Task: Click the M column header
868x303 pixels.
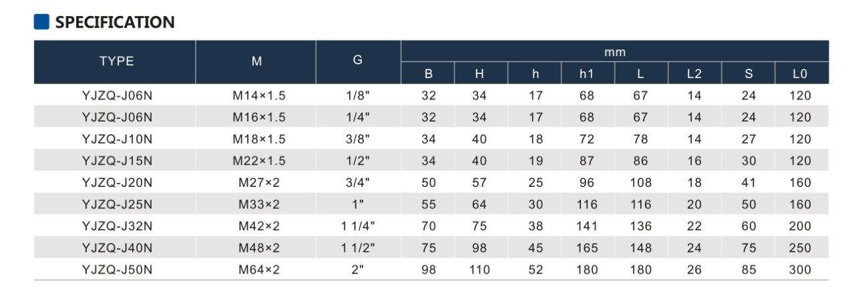Action: (x=256, y=61)
